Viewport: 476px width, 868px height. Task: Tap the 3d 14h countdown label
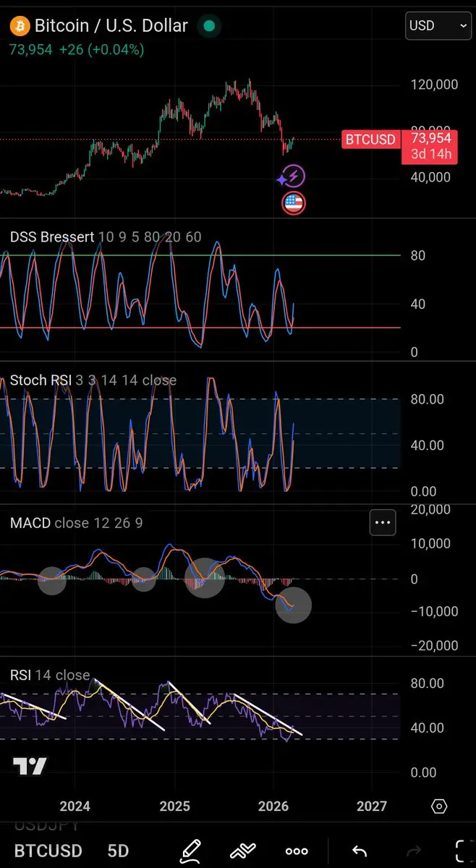point(431,154)
